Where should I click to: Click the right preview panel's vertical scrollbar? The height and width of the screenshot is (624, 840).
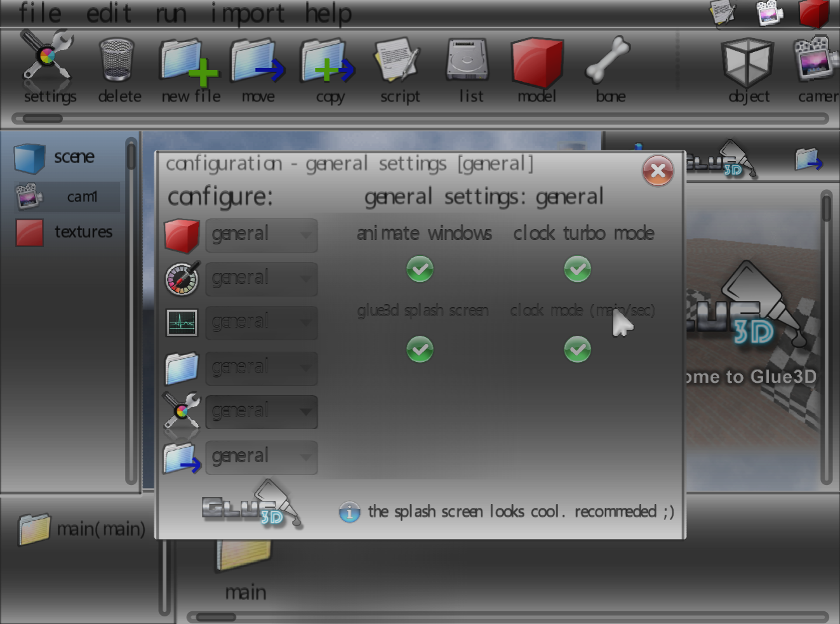pos(826,336)
